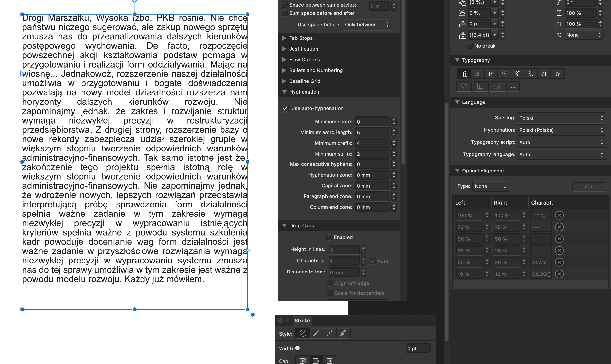Click the leading override (12,4 pt) field

pyautogui.click(x=480, y=35)
